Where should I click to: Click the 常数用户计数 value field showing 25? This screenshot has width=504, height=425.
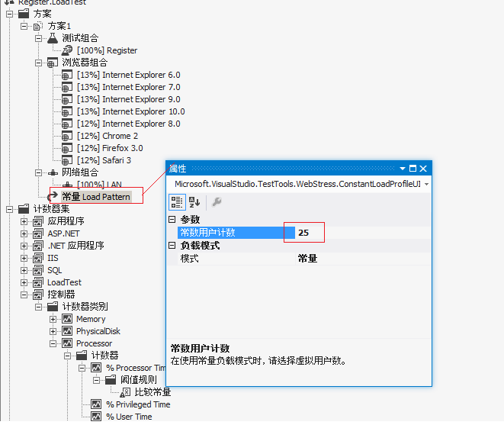point(363,233)
